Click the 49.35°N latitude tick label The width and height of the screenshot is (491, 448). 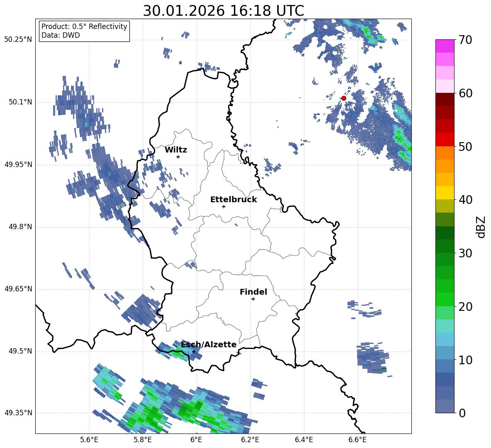click(18, 413)
